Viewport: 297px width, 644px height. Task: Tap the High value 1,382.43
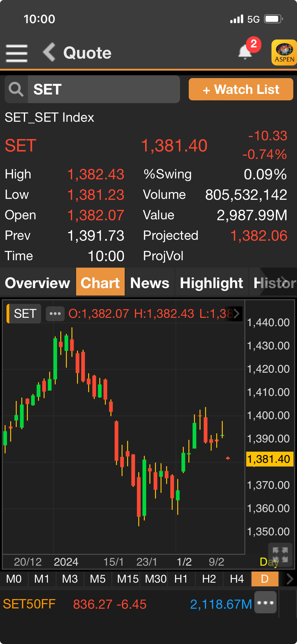(96, 174)
